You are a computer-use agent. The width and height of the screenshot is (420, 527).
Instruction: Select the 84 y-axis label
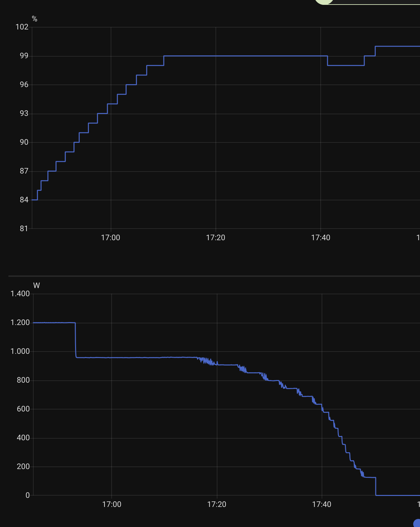tap(24, 200)
